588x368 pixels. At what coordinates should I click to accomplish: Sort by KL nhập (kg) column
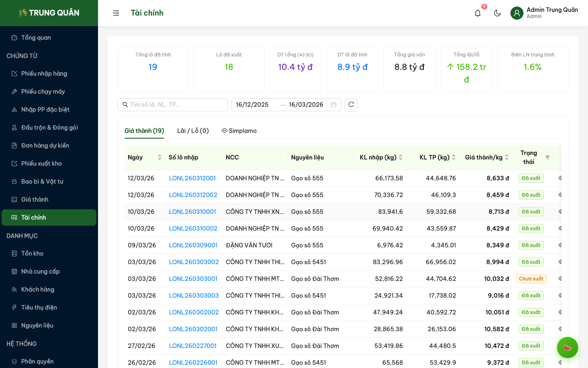(x=401, y=157)
